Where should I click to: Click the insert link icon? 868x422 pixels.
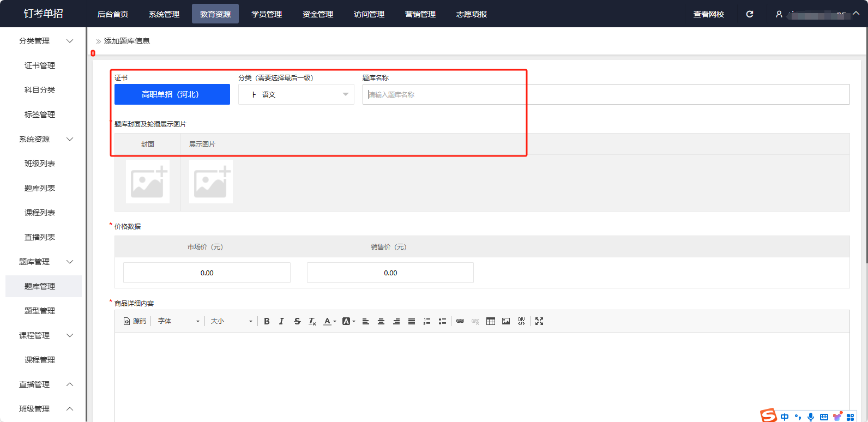click(x=460, y=321)
